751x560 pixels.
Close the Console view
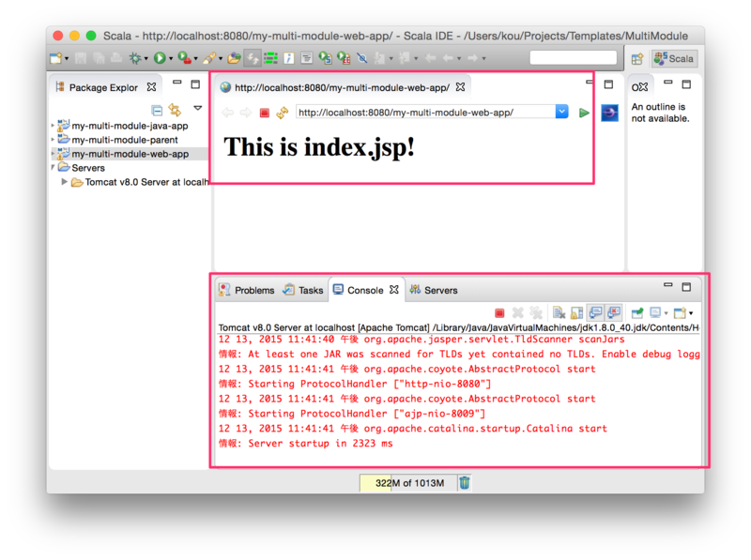tap(393, 290)
